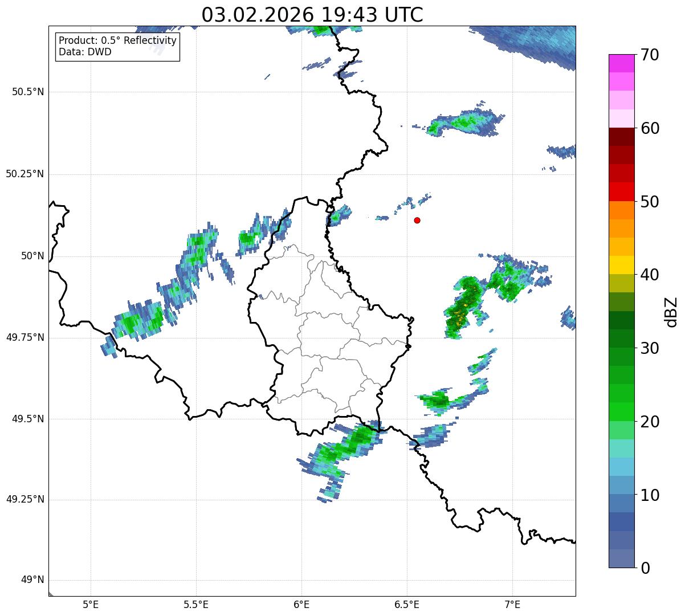Click the 50.25°N latitude label
The height and width of the screenshot is (616, 685).
pyautogui.click(x=25, y=174)
